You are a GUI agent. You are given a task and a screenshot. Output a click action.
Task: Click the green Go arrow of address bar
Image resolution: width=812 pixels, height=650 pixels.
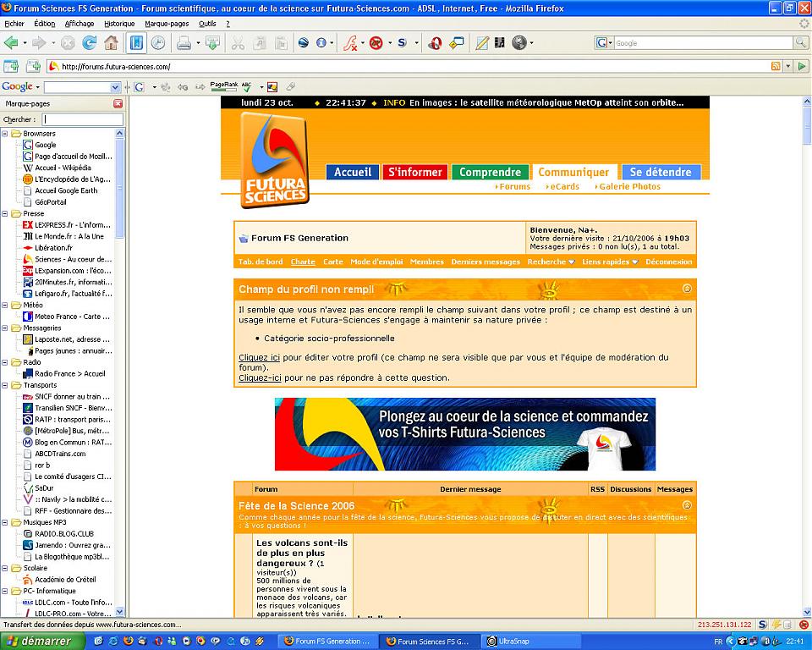(x=802, y=66)
